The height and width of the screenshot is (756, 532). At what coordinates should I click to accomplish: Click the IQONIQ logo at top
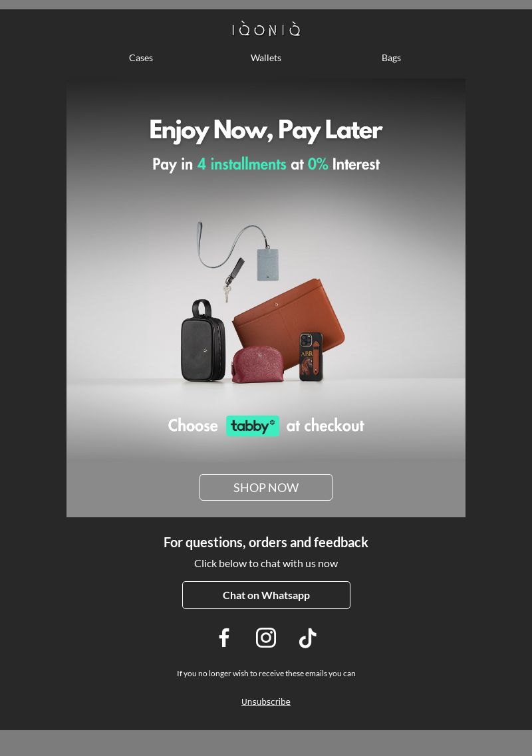[266, 29]
